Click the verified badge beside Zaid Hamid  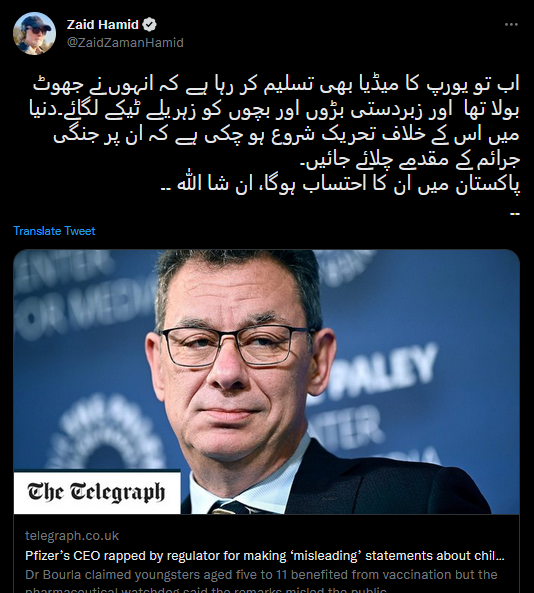pos(150,25)
